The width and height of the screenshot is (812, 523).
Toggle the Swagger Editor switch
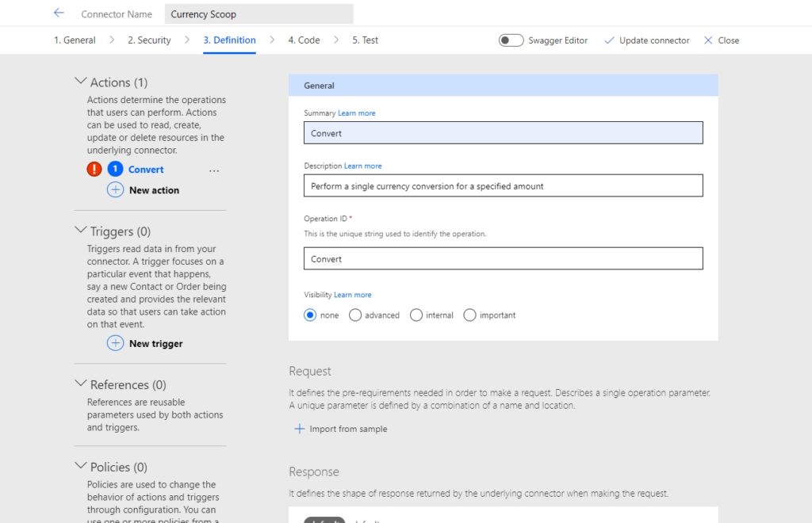coord(511,40)
